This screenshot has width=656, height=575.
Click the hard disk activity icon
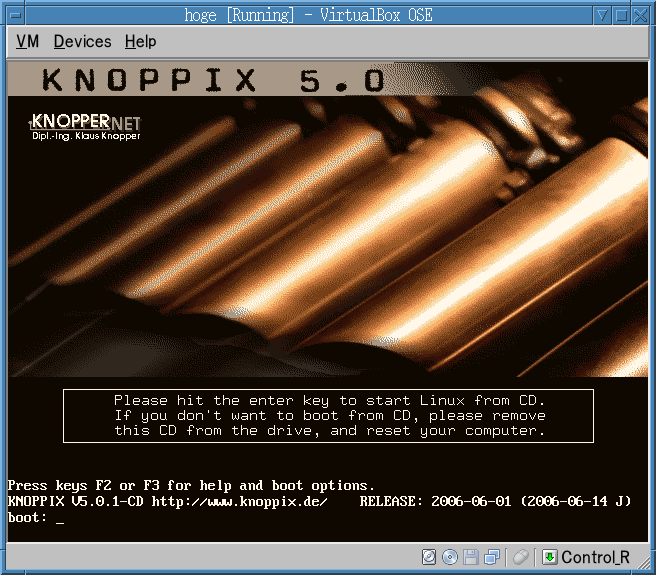click(429, 557)
